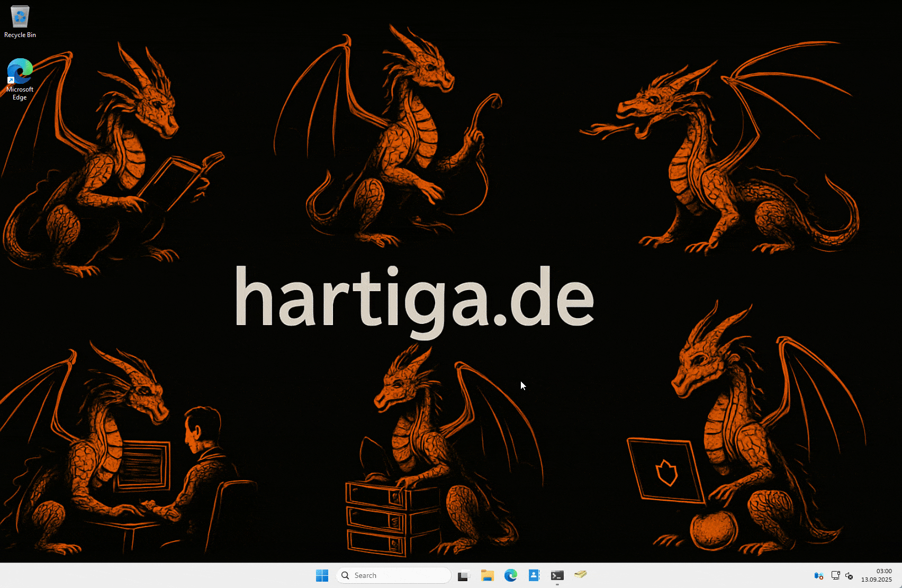The width and height of the screenshot is (902, 588).
Task: Open the network flyout from the system tray
Action: (x=836, y=575)
